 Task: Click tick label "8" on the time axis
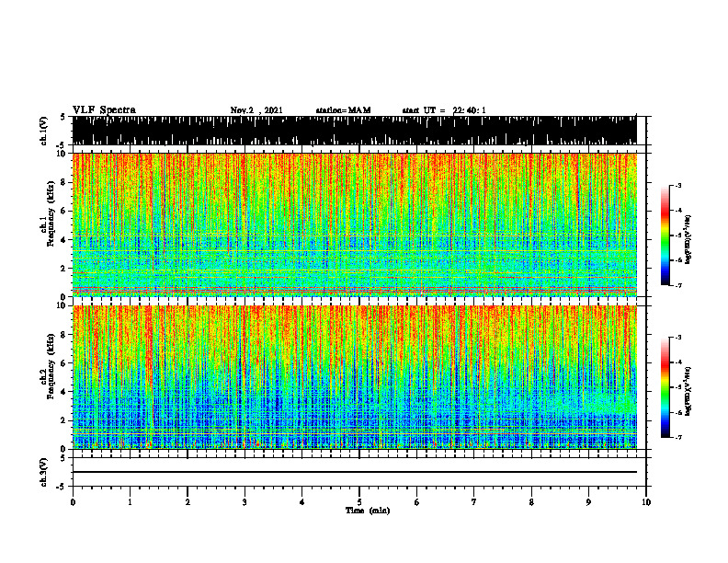pyautogui.click(x=531, y=502)
